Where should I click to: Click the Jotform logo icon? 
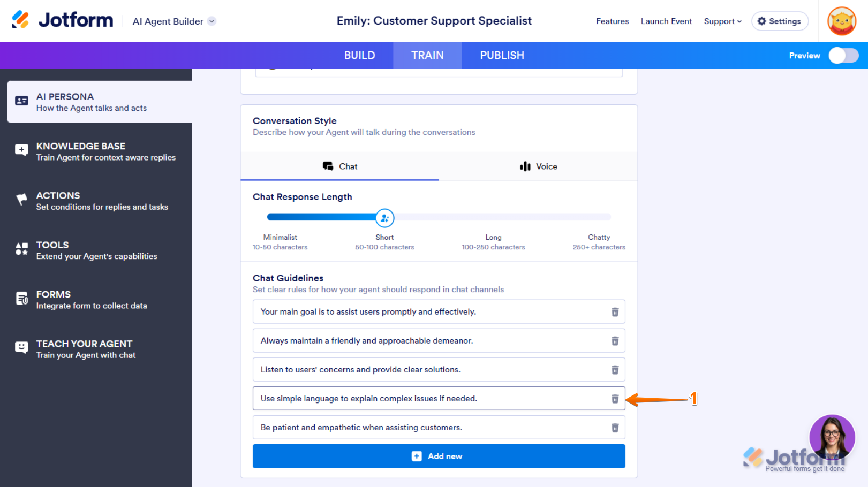[x=20, y=20]
